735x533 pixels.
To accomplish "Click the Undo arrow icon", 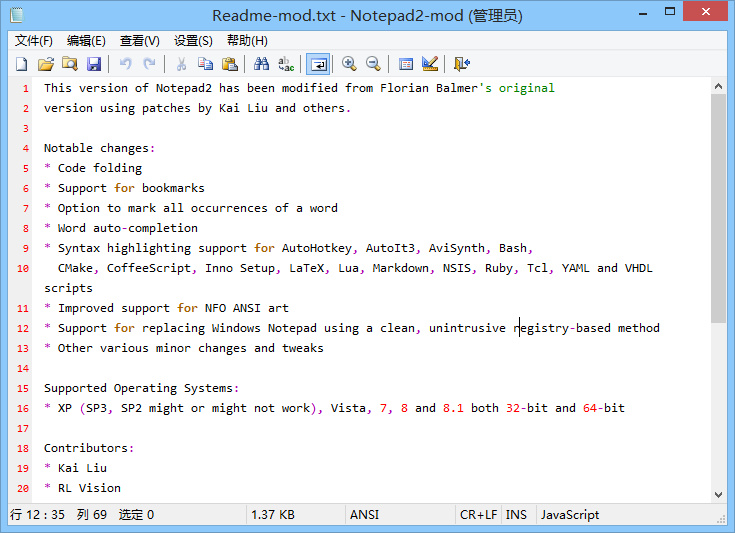I will (x=126, y=64).
